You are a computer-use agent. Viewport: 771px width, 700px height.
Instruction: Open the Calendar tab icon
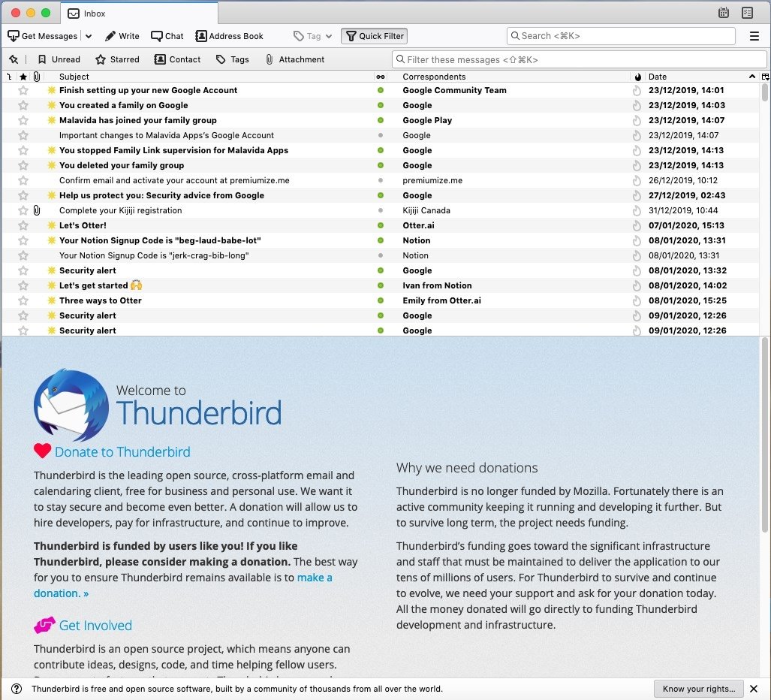(x=723, y=13)
